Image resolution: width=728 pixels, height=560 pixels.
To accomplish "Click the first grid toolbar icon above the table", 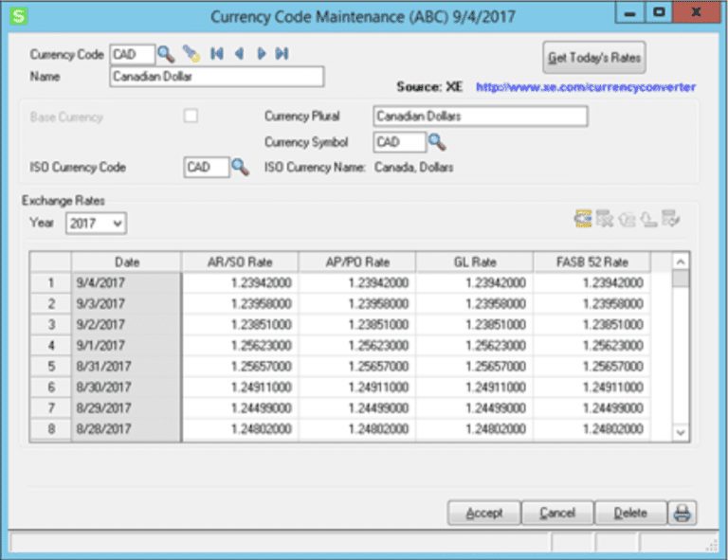I will [583, 220].
